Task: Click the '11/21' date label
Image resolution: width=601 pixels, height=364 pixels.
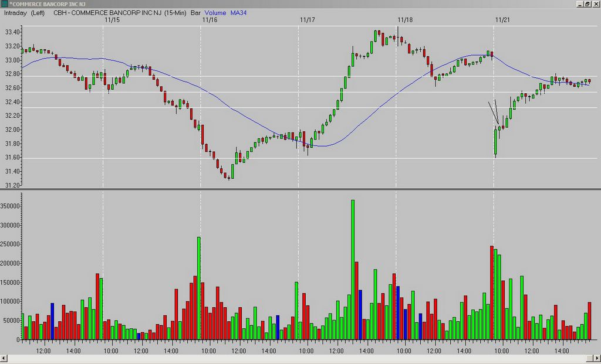Action: pyautogui.click(x=502, y=20)
